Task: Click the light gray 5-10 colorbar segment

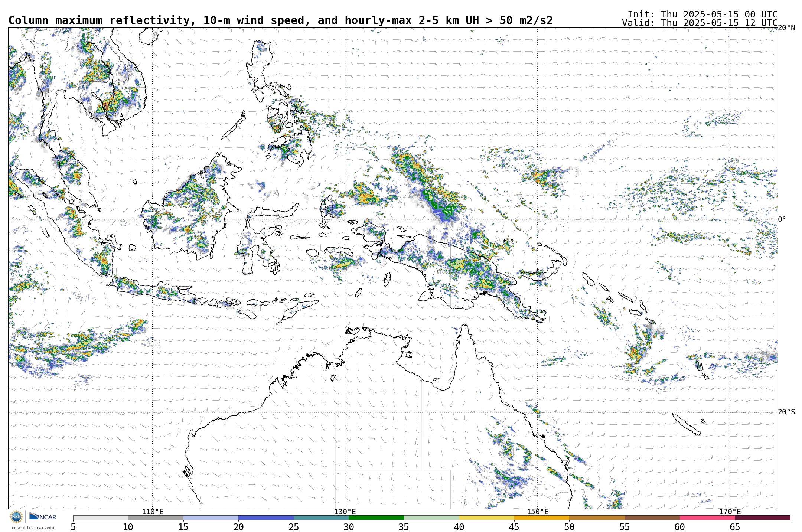Action: (101, 518)
